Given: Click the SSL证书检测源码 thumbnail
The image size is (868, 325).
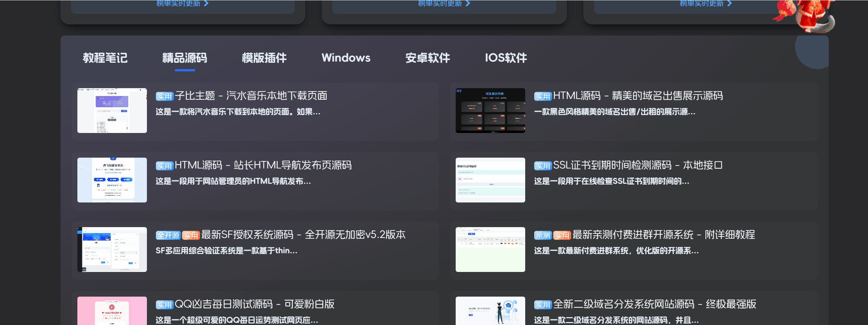Looking at the screenshot, I should click(490, 180).
